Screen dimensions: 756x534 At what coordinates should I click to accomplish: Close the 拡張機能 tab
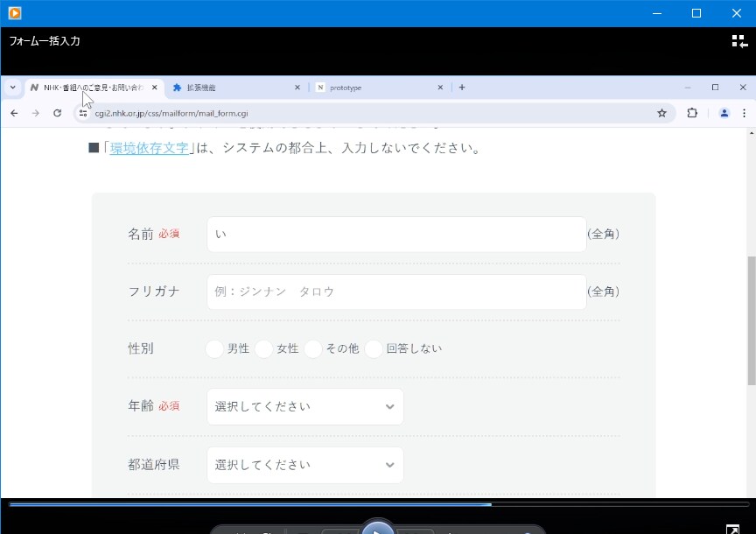(x=297, y=88)
